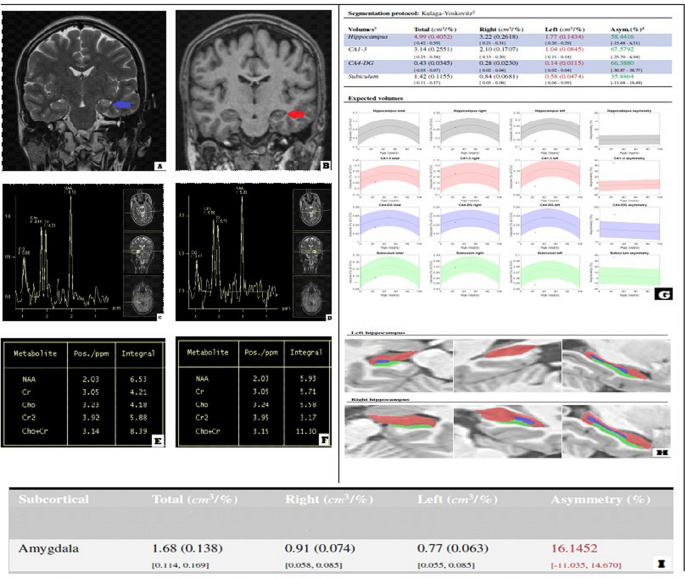Select amygdala right value 0.91 (0.074)
Image resolution: width=685 pixels, height=578 pixels.
click(320, 548)
